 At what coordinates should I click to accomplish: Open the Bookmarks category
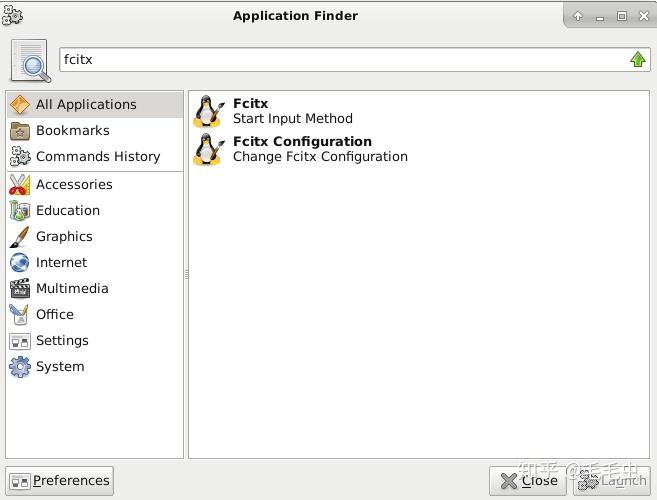pos(72,131)
